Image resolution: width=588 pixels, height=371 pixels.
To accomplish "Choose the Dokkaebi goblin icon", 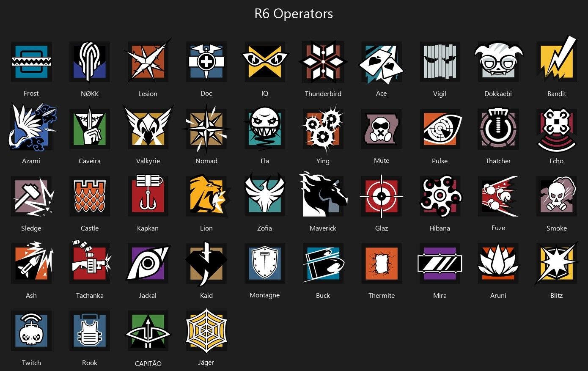I will click(498, 62).
